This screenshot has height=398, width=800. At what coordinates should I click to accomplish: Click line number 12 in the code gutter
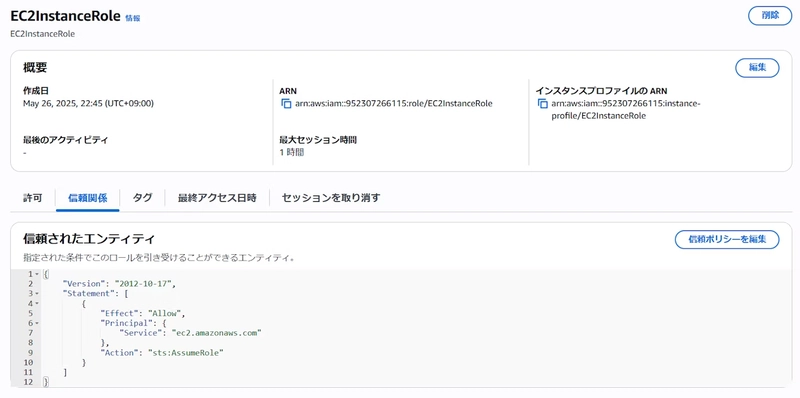[x=29, y=382]
